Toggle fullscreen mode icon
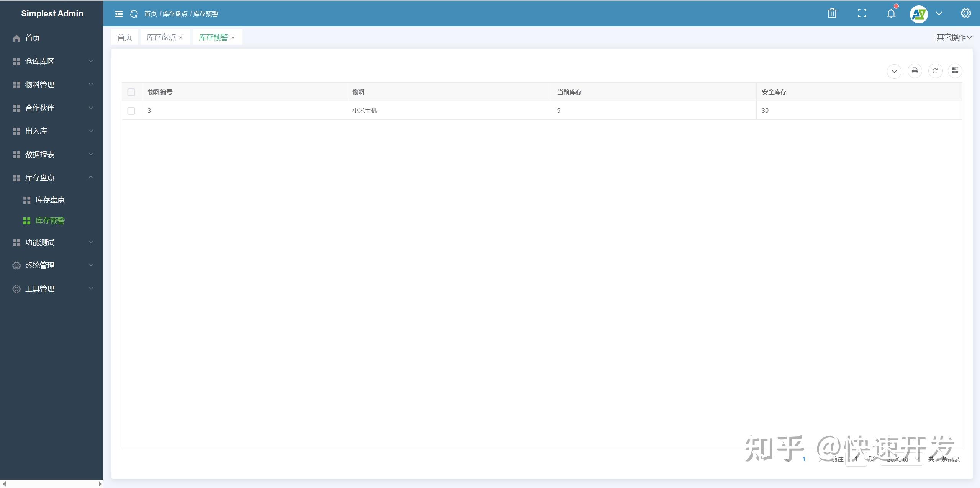The image size is (980, 488). point(862,13)
